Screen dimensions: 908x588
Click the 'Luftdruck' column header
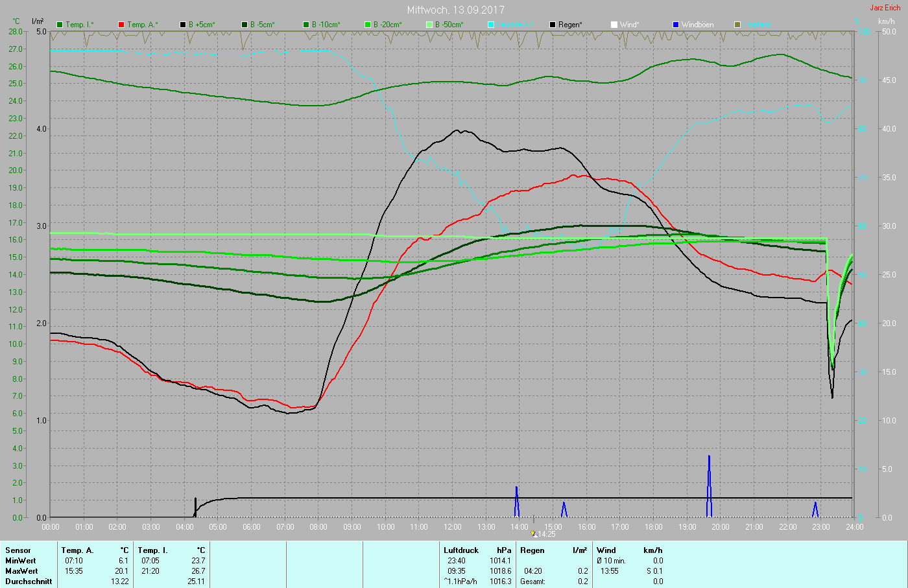click(461, 550)
